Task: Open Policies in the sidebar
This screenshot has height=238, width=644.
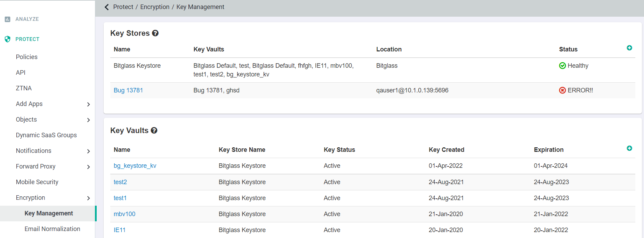Action: coord(26,57)
